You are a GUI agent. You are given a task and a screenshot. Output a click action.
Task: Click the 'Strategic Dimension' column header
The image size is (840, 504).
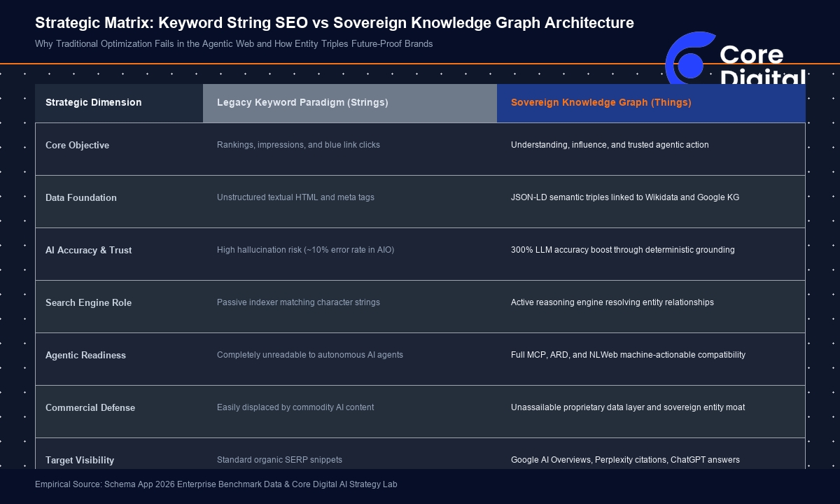[94, 103]
